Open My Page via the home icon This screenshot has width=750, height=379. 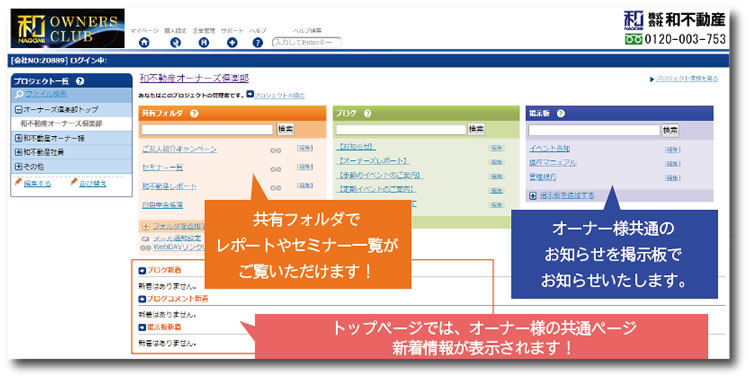pos(144,43)
